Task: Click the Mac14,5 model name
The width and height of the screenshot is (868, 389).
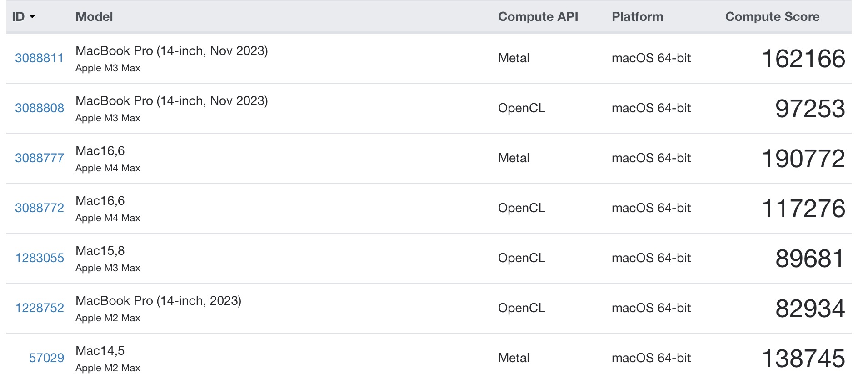Action: tap(100, 351)
